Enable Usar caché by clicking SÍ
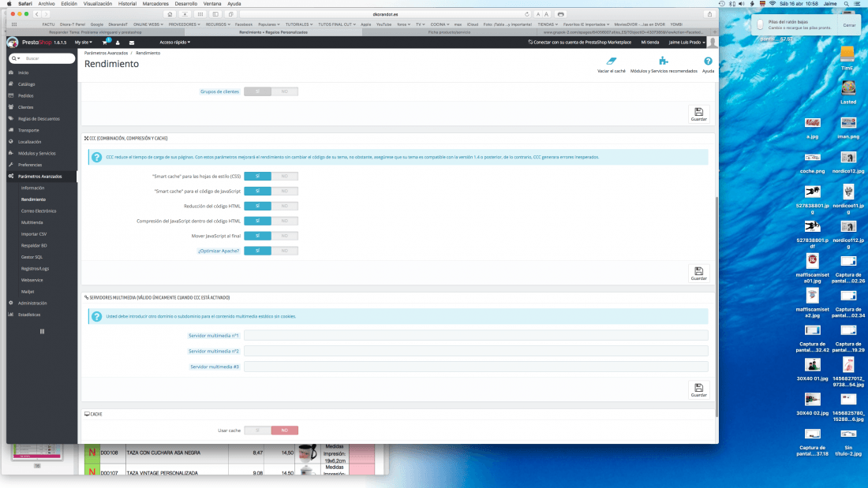The image size is (868, 488). 257,430
